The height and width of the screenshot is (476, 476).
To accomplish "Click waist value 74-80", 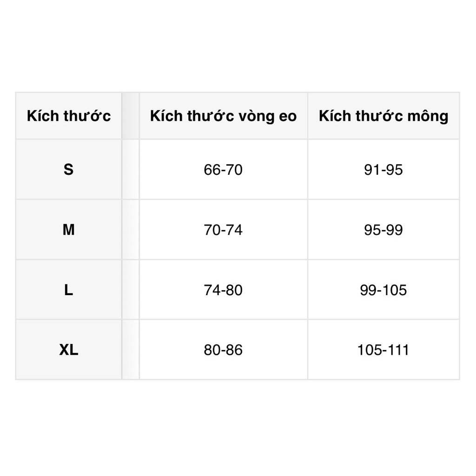I will coord(223,290).
